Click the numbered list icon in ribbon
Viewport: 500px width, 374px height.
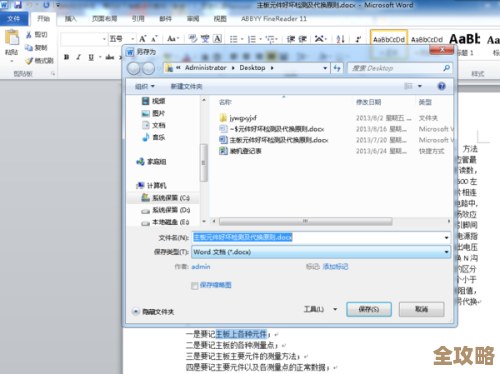252,39
